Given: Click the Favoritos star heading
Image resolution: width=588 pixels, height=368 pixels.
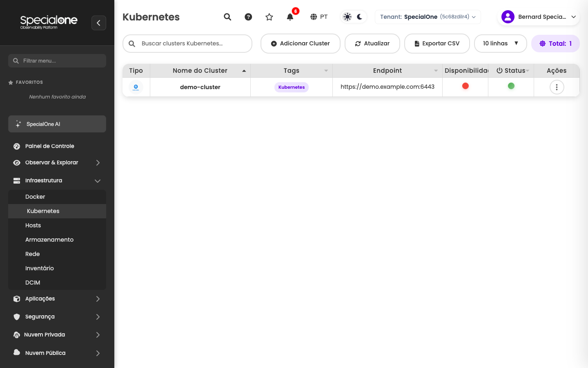Looking at the screenshot, I should (x=25, y=82).
